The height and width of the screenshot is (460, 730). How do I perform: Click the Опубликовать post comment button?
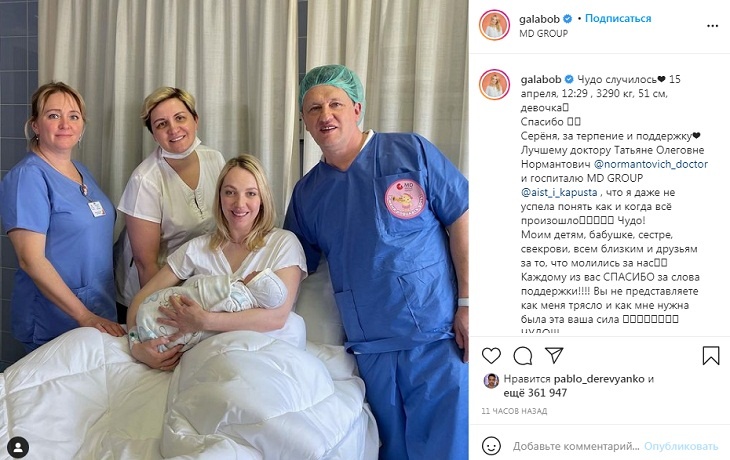(681, 446)
